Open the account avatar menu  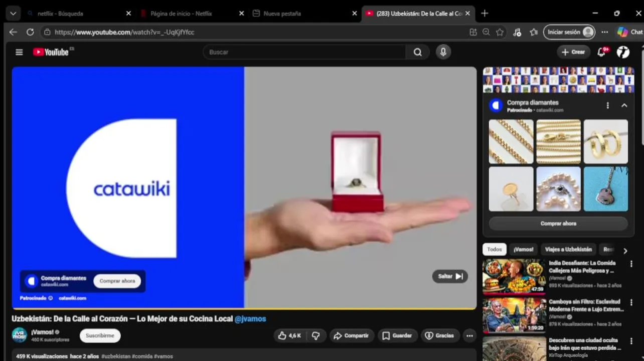tap(623, 52)
